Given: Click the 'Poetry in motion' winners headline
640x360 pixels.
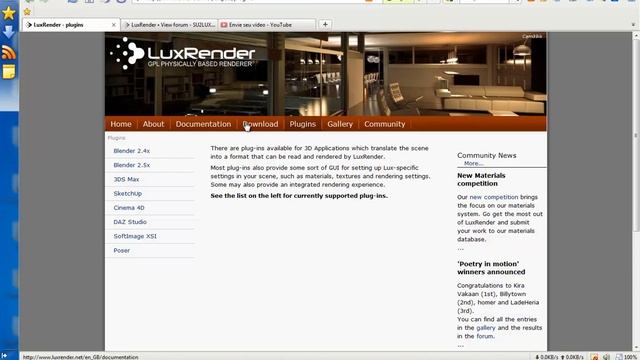Looking at the screenshot, I should click(x=491, y=268).
